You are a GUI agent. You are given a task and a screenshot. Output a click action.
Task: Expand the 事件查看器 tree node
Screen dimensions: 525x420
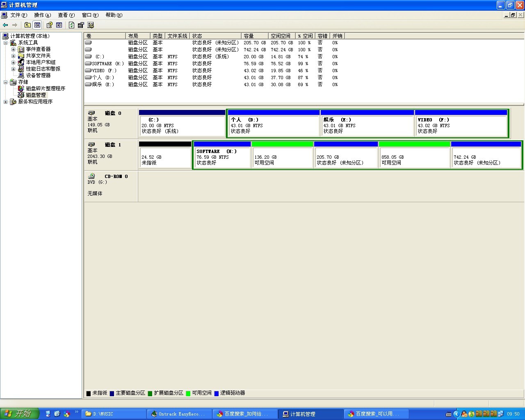(x=13, y=49)
